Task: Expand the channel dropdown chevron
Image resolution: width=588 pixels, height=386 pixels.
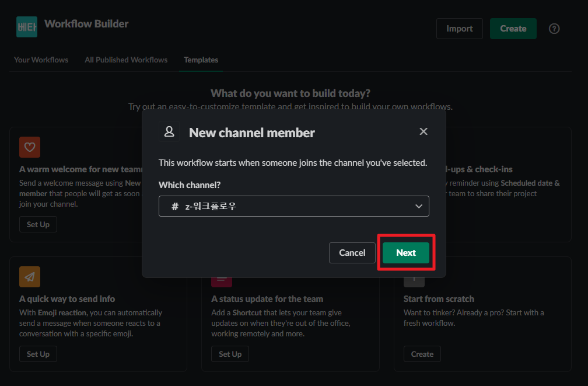Action: [418, 206]
